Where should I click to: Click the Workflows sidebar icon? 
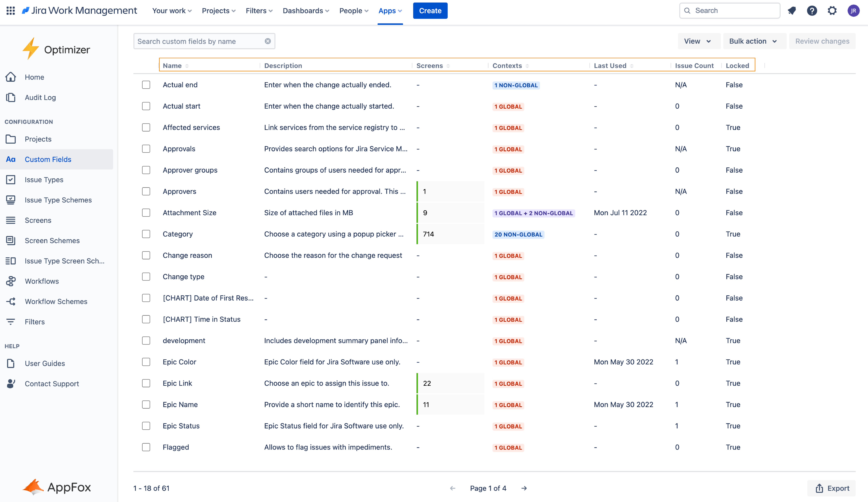tap(11, 281)
